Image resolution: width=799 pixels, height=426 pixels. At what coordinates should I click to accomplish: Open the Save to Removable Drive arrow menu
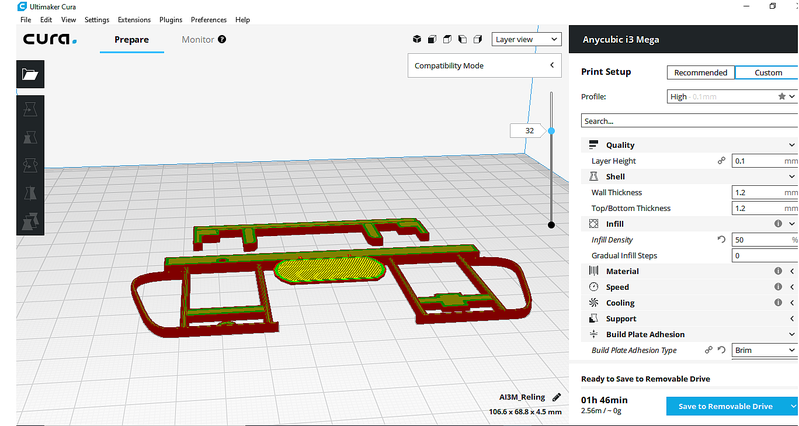(x=793, y=406)
